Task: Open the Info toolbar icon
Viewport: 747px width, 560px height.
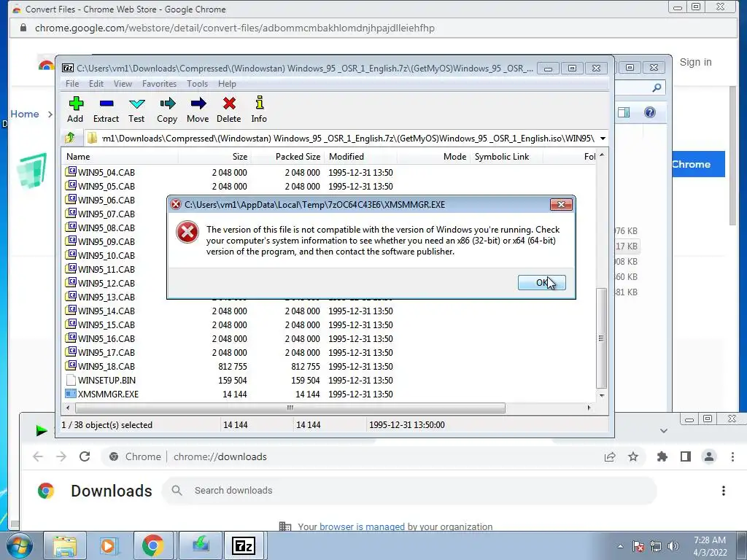Action: click(x=259, y=109)
